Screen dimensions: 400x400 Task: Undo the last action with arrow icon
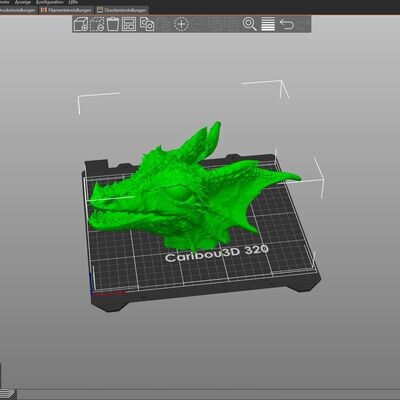pyautogui.click(x=287, y=24)
